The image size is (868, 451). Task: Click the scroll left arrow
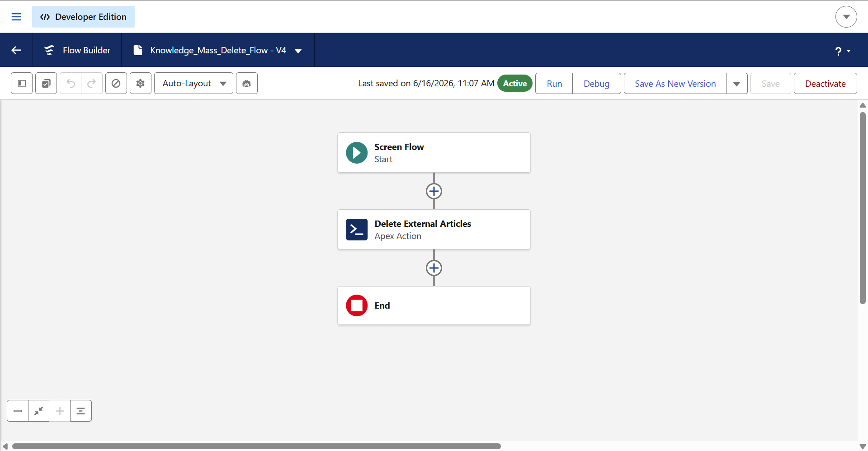click(x=5, y=446)
